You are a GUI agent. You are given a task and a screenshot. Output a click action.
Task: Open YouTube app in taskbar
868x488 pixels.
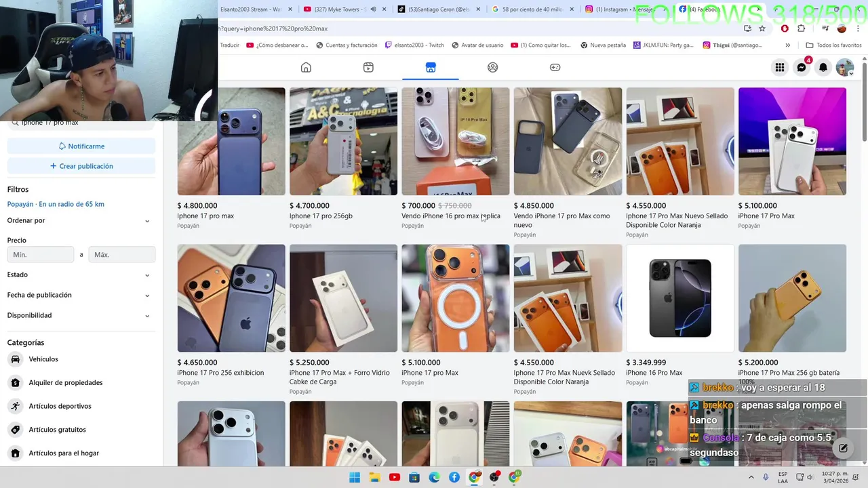click(x=395, y=477)
